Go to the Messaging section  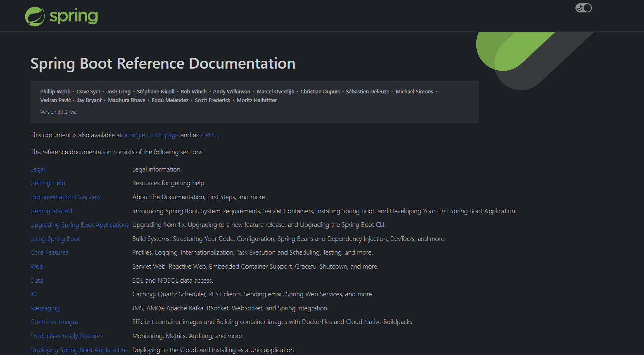click(x=45, y=308)
